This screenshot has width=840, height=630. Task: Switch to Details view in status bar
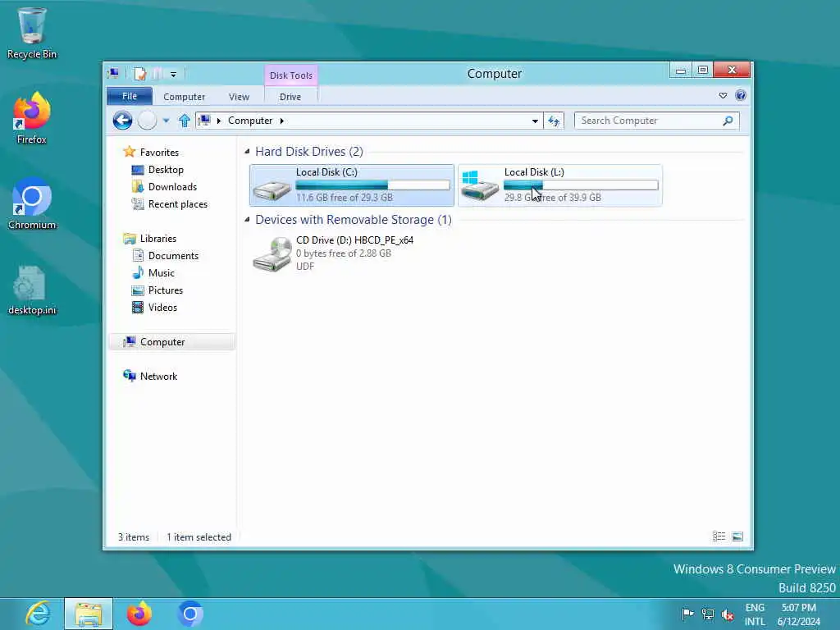719,536
